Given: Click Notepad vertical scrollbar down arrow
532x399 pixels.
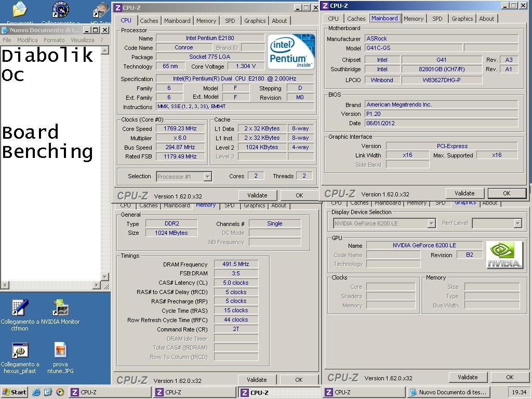Looking at the screenshot, I should [x=105, y=276].
